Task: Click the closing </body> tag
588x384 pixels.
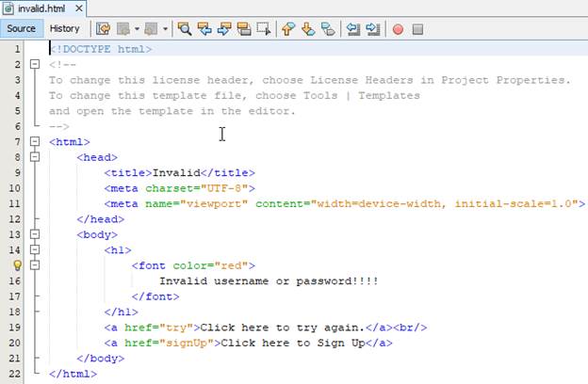Action: coord(101,359)
